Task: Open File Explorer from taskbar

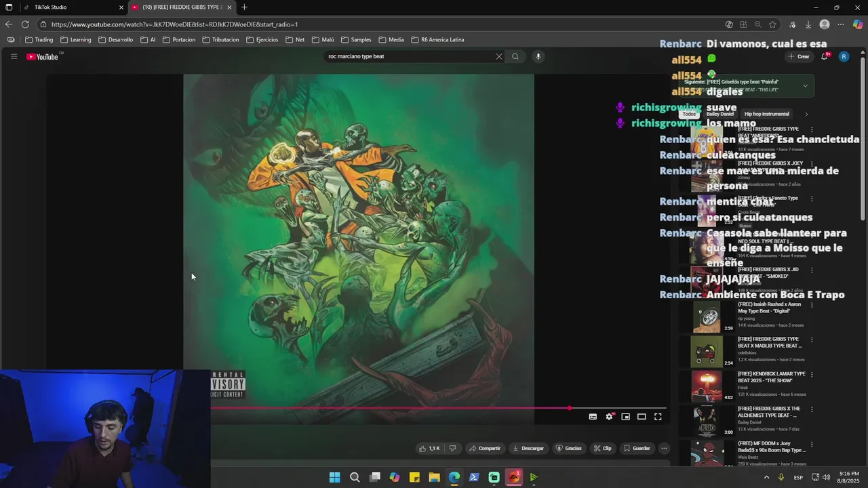Action: [434, 477]
